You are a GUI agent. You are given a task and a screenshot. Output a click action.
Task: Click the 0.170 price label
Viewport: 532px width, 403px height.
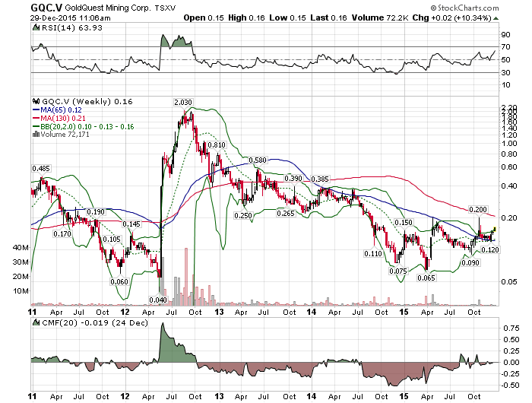point(62,234)
